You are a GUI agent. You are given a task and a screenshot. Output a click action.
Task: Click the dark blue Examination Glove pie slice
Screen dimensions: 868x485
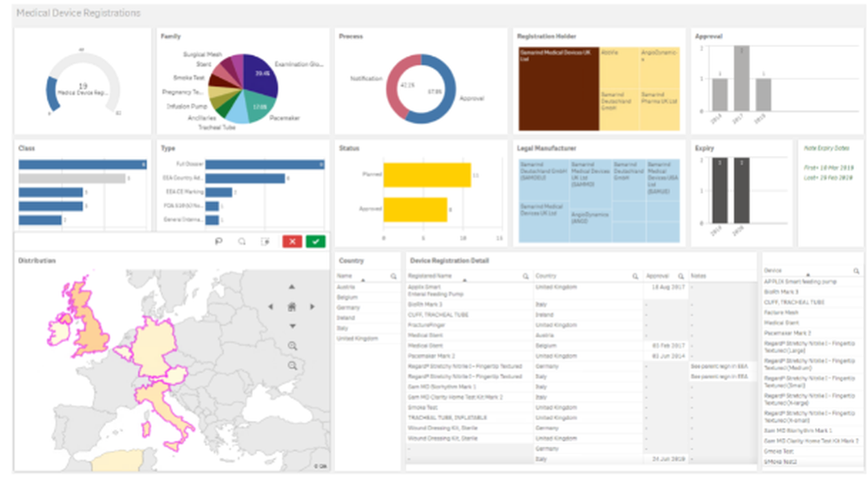pyautogui.click(x=260, y=75)
